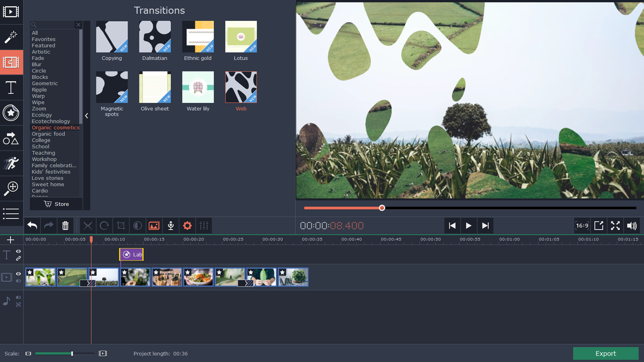This screenshot has width=644, height=362.
Task: Open the pan and zoom tool
Action: pos(11,188)
